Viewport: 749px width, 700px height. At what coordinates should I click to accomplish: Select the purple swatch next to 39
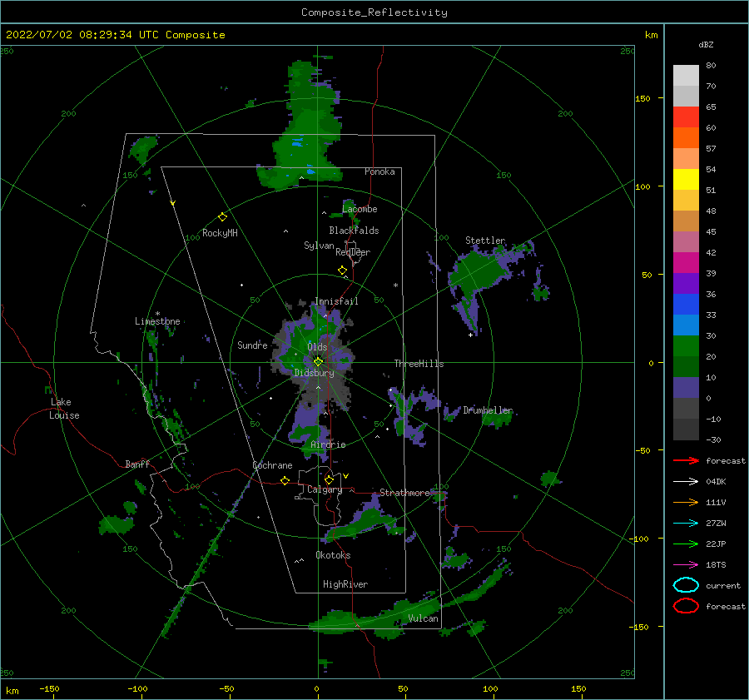pos(686,283)
